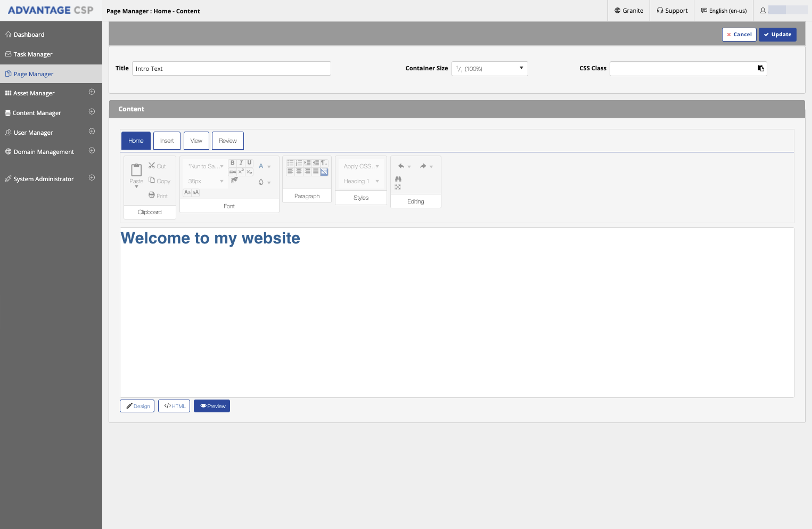Open the Container Size dropdown
Viewport: 812px width, 529px height.
(490, 69)
